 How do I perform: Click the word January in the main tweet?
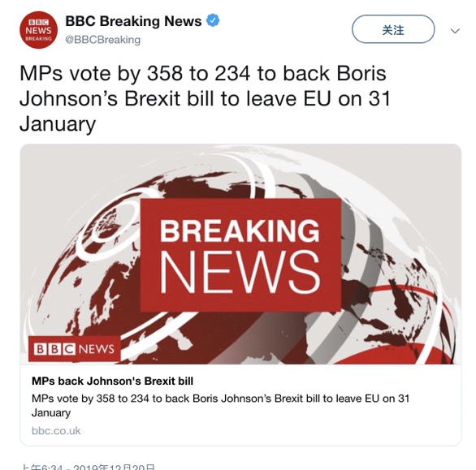coord(58,124)
